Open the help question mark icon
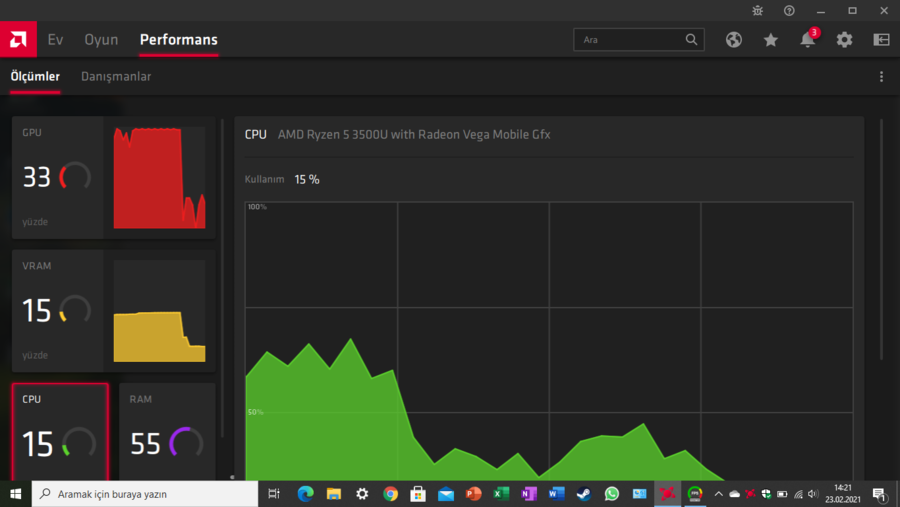 (789, 10)
